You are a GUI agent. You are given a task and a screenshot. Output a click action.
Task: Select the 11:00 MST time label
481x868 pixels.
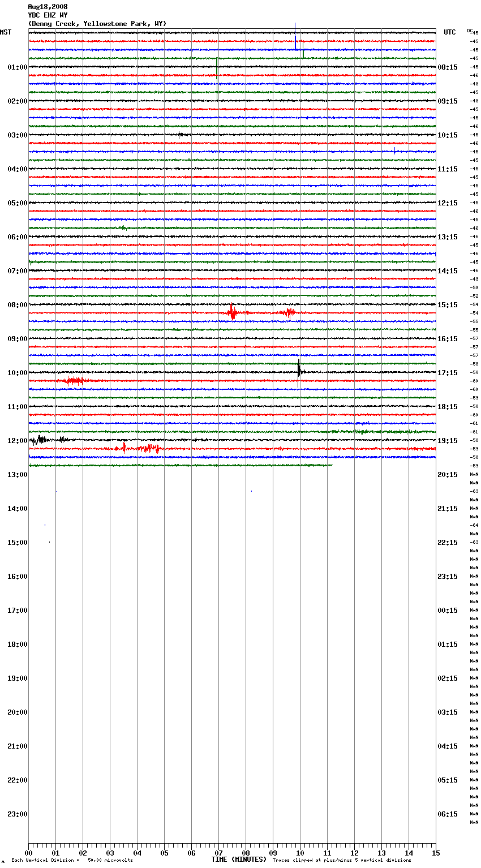[18, 407]
